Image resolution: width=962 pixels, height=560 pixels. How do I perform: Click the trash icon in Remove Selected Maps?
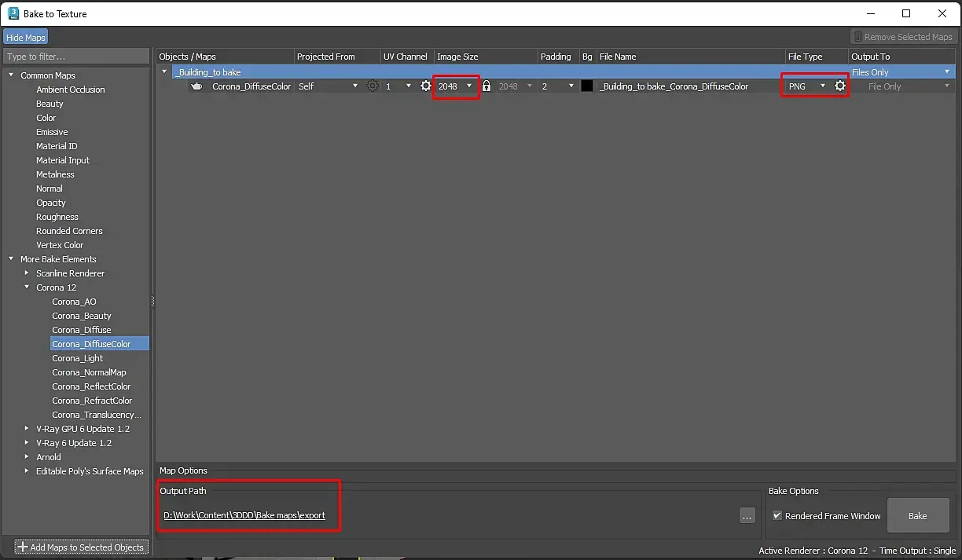858,37
